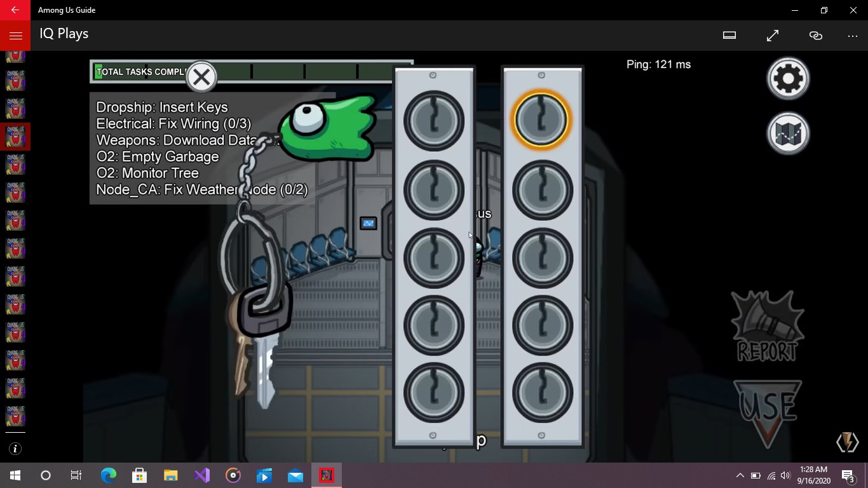The width and height of the screenshot is (868, 488).
Task: Click O2: Empty Garbage task
Action: pyautogui.click(x=158, y=157)
